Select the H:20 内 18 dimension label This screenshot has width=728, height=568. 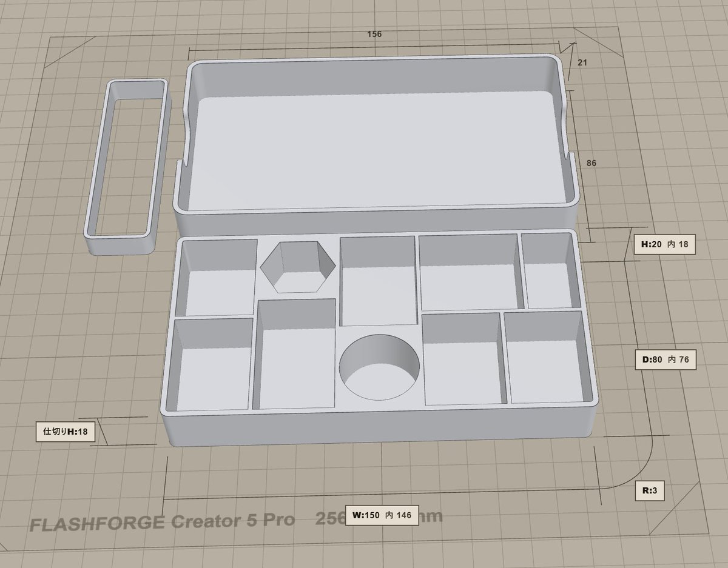coord(665,245)
